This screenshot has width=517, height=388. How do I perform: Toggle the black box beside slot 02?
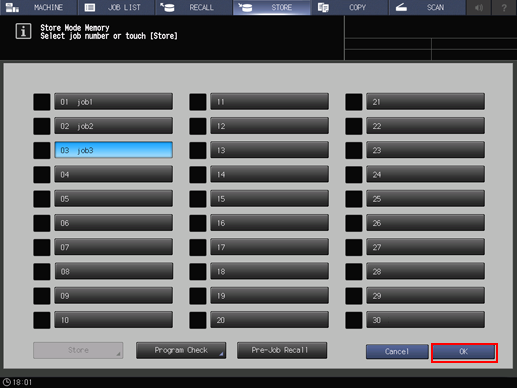click(x=42, y=126)
